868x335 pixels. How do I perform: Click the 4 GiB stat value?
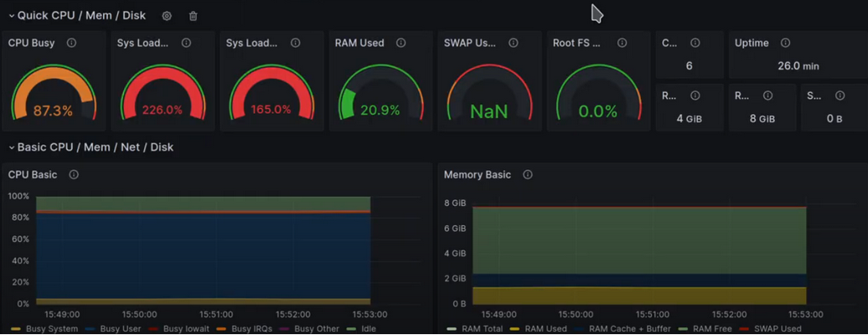point(690,118)
